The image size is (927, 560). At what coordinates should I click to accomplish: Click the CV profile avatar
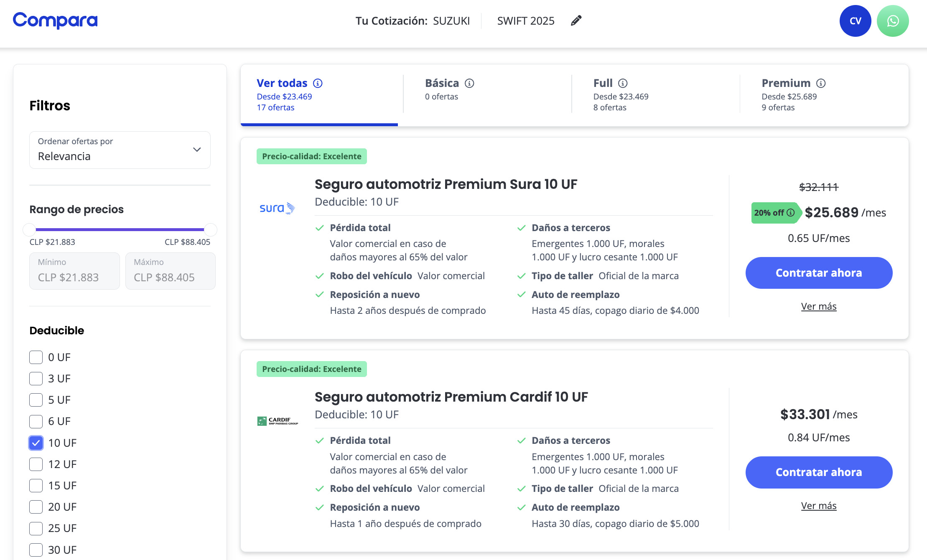[855, 20]
